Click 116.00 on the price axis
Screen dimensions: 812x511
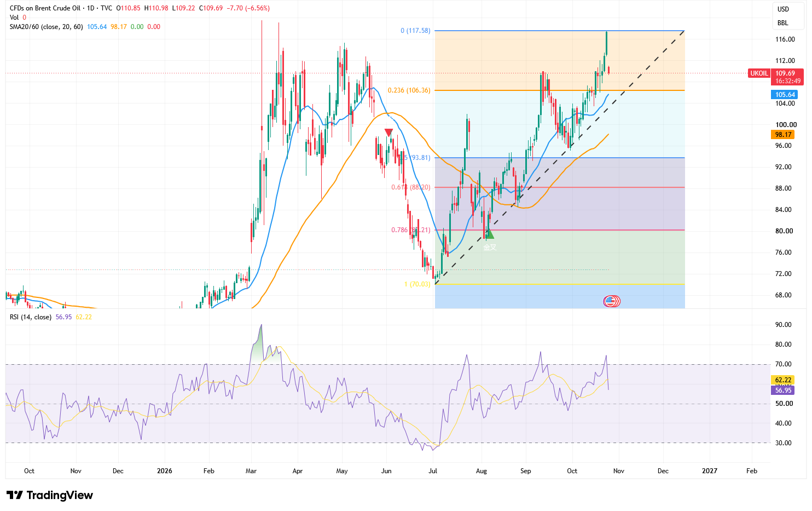click(785, 39)
